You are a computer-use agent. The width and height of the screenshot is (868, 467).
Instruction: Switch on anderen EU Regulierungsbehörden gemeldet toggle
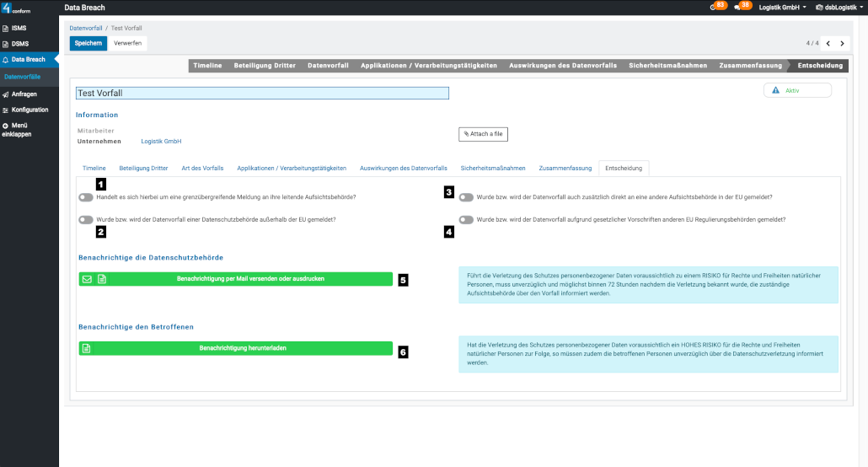click(466, 219)
